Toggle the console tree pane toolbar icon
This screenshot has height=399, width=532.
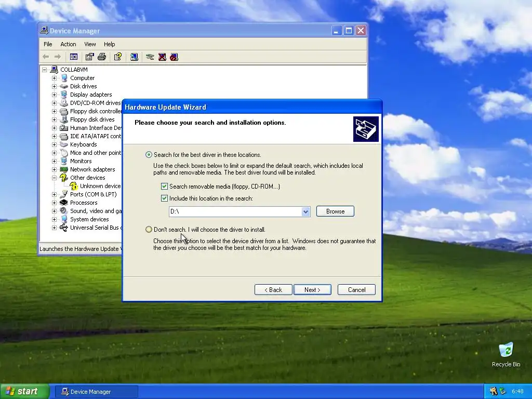pyautogui.click(x=74, y=57)
